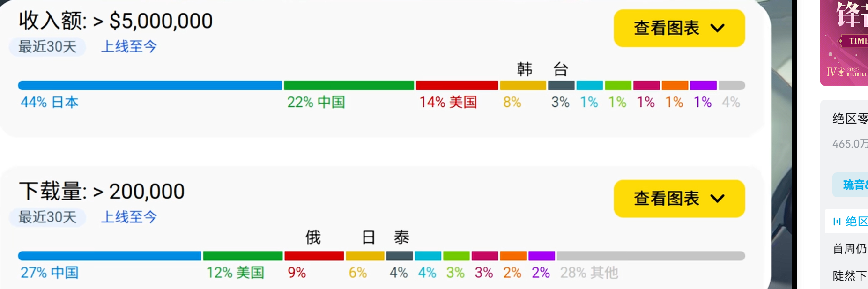Click the red USA segment in revenue bar
Image resolution: width=868 pixels, height=289 pixels.
(457, 85)
